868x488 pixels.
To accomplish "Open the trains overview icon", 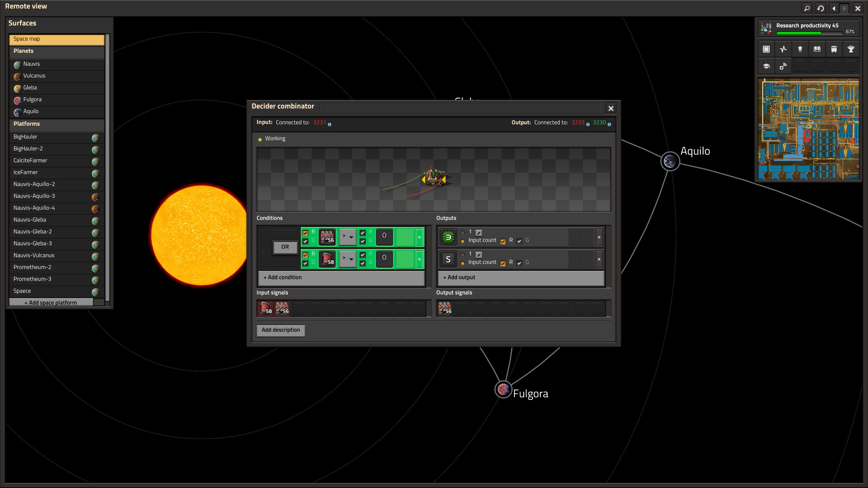I will pyautogui.click(x=834, y=49).
